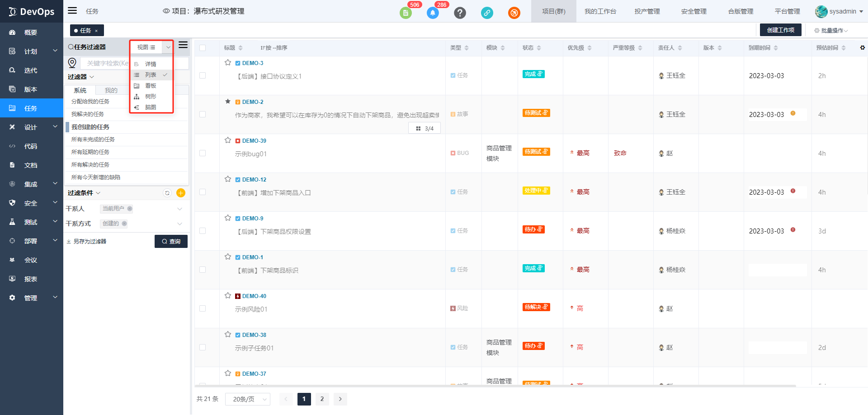Open the blue notification bell icon
868x415 pixels.
[x=433, y=13]
